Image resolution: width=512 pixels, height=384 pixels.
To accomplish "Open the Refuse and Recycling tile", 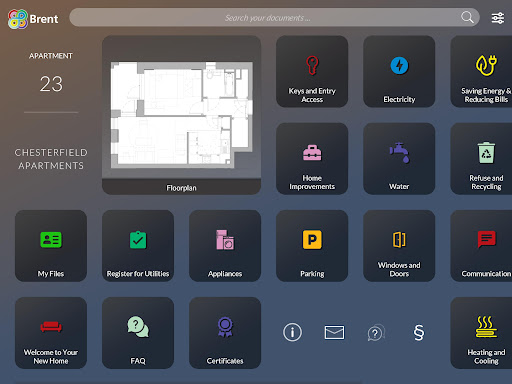I will pos(481,159).
